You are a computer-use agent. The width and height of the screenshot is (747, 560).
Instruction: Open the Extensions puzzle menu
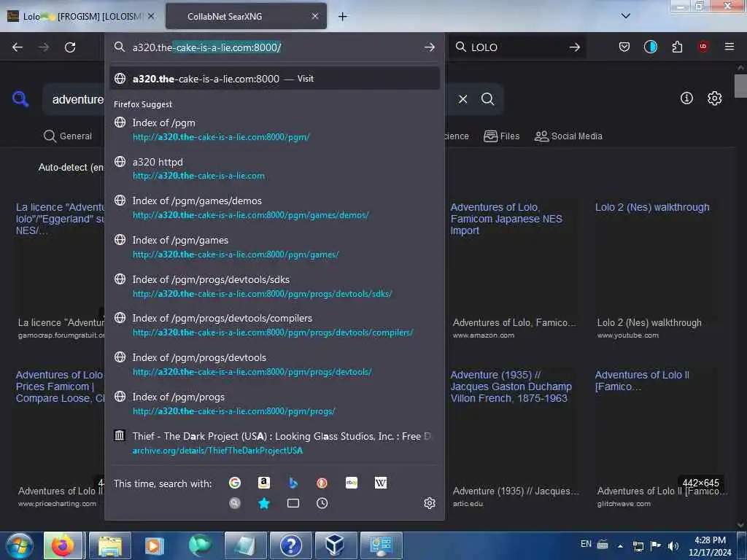point(677,47)
